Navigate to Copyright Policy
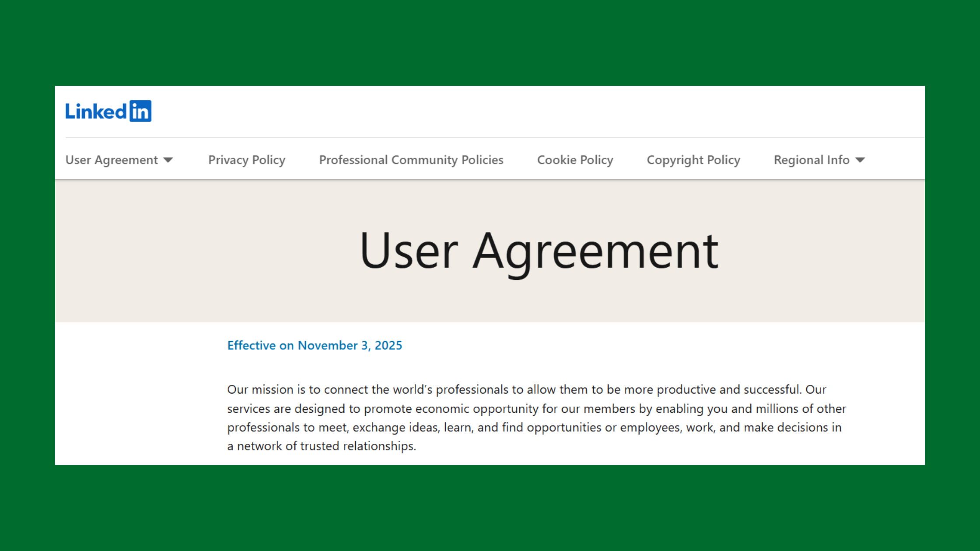This screenshot has height=551, width=980. point(693,160)
